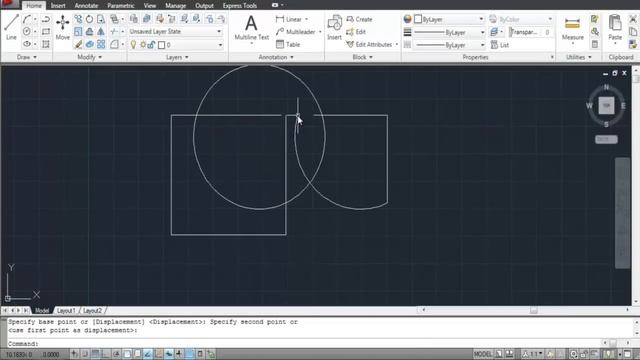Select the Mirror tool icon
640x360 pixels.
click(x=101, y=31)
